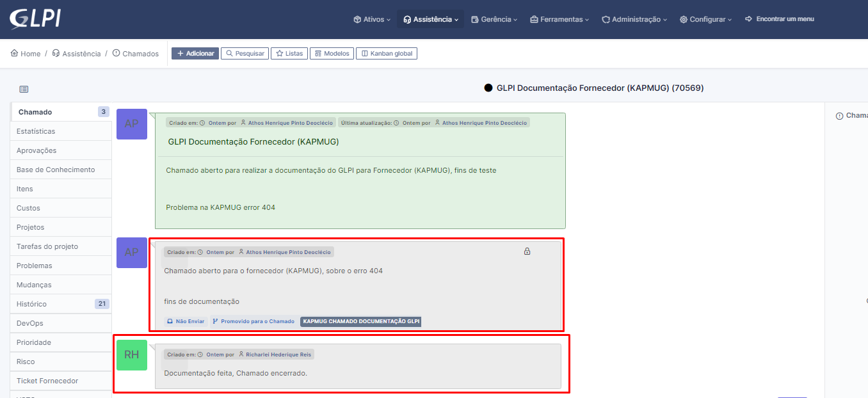This screenshot has height=398, width=868.
Task: Open the Base de Conhecimento tab
Action: click(x=61, y=170)
